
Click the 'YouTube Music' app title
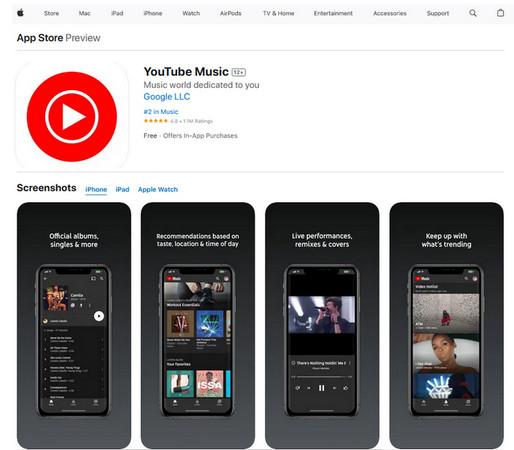pos(186,72)
